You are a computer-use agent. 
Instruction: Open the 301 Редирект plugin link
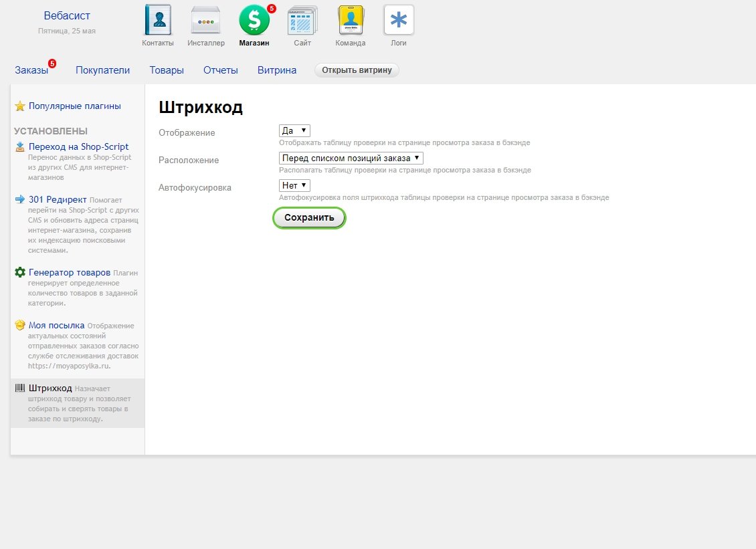58,199
